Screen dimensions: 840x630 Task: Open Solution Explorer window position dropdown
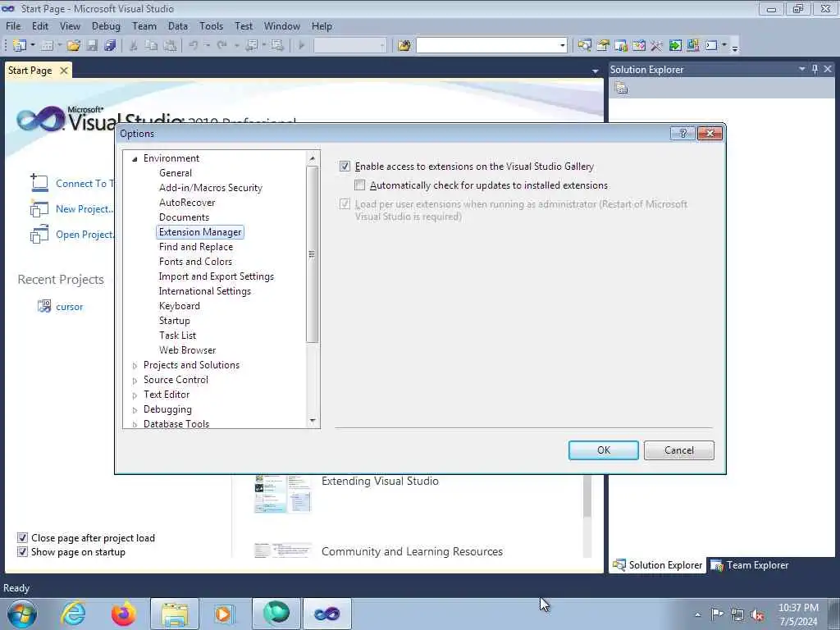802,69
